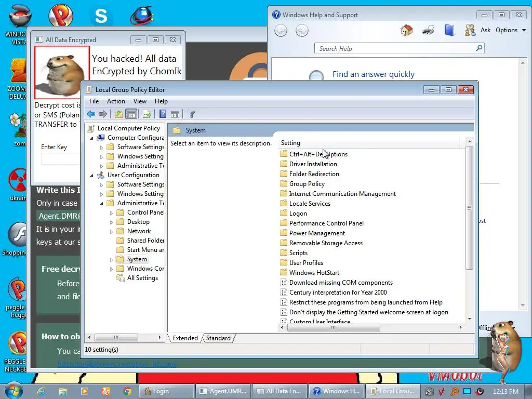532x399 pixels.
Task: Open Google Chrome from the taskbar
Action: pos(128,391)
